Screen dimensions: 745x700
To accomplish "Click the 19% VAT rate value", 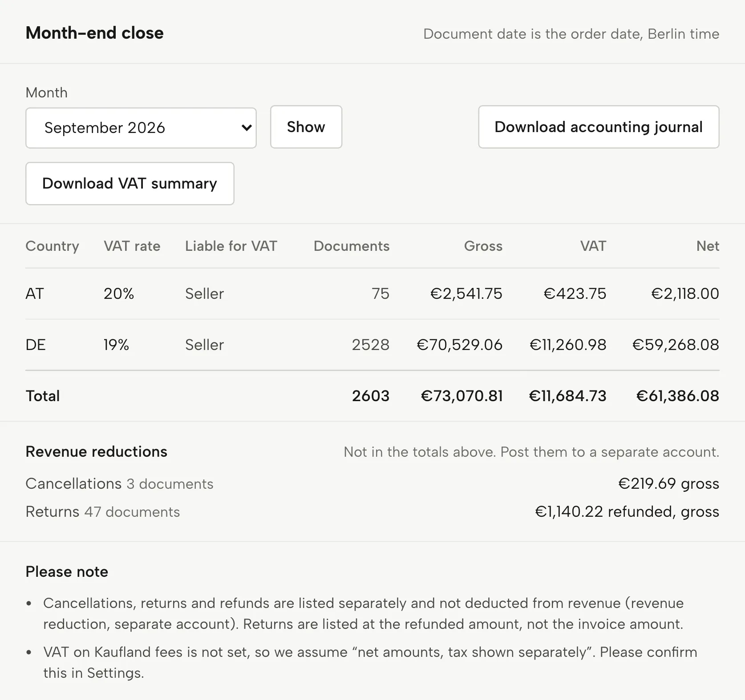I will tap(117, 345).
